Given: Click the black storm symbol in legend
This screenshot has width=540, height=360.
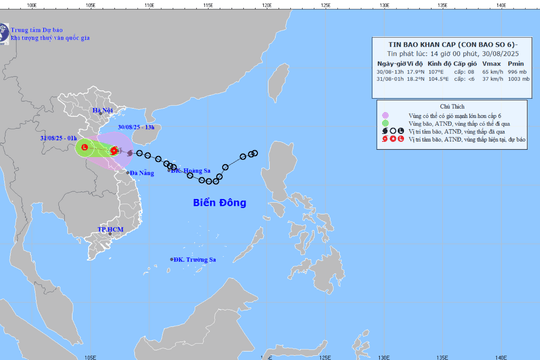Looking at the screenshot, I should pos(385,131).
